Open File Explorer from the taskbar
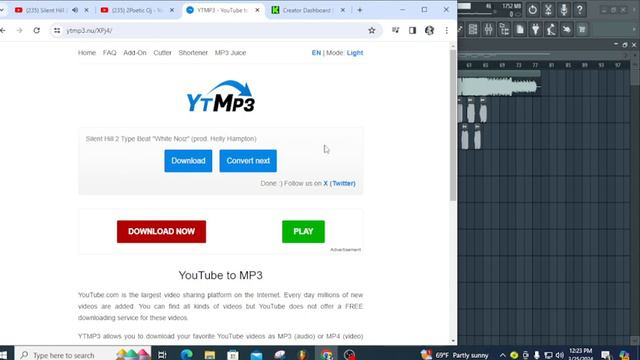This screenshot has height=360, width=640. pos(210,355)
